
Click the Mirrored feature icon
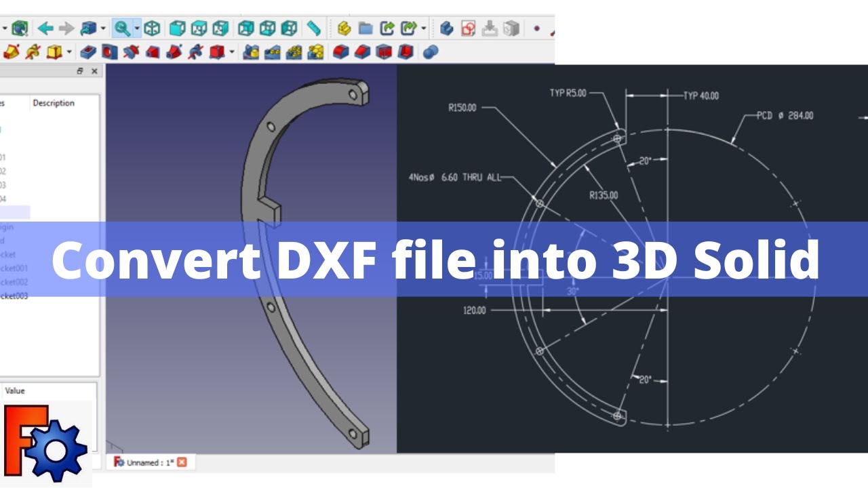251,52
